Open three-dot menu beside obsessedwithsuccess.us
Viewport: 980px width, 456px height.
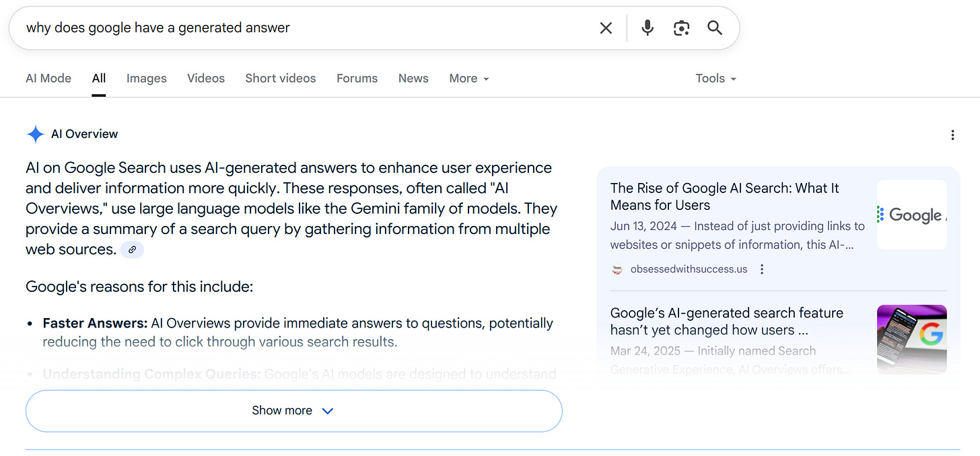[762, 269]
